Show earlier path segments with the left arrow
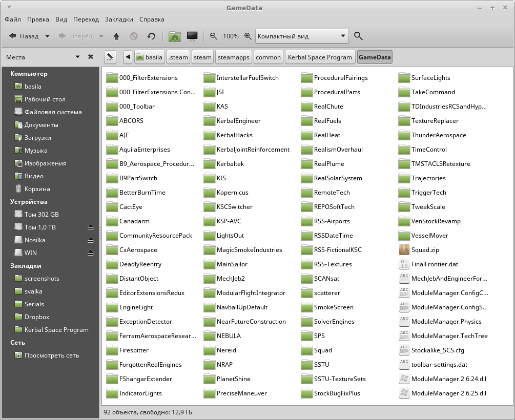This screenshot has height=420, width=515. [128, 57]
